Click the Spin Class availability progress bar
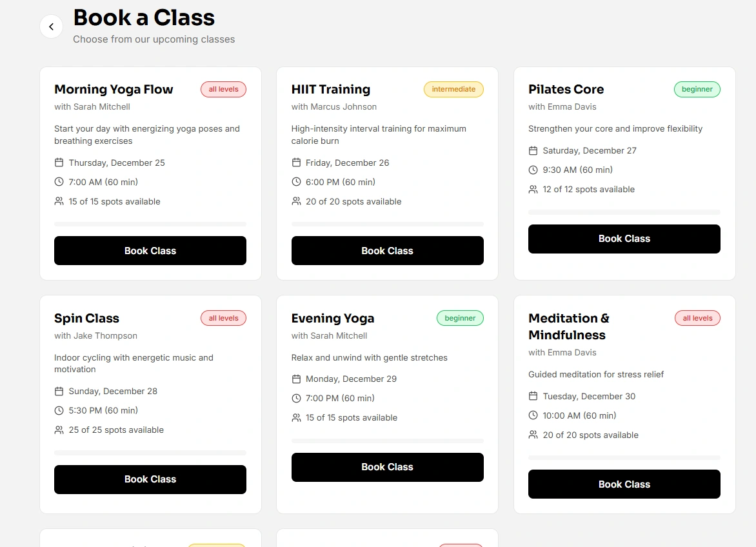Image resolution: width=756 pixels, height=547 pixels. click(150, 453)
